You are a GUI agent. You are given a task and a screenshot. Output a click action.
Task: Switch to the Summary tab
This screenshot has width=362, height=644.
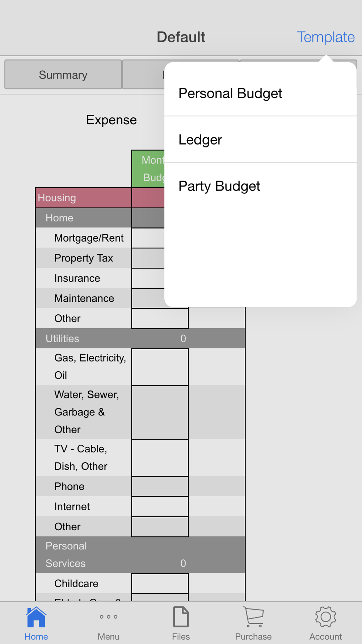click(63, 75)
